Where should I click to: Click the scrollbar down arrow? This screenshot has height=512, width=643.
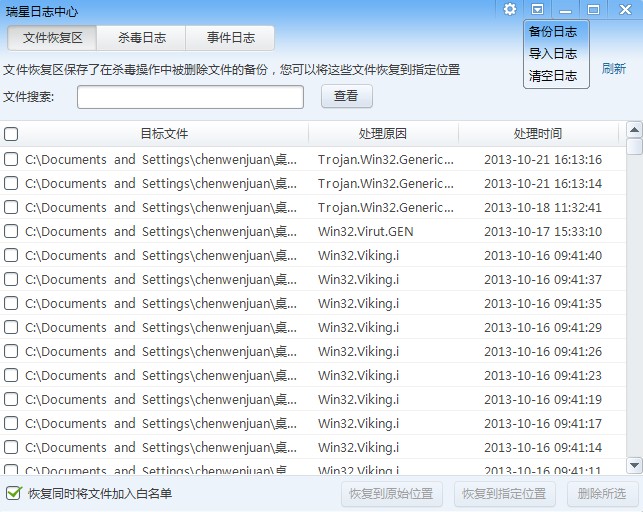click(x=634, y=465)
